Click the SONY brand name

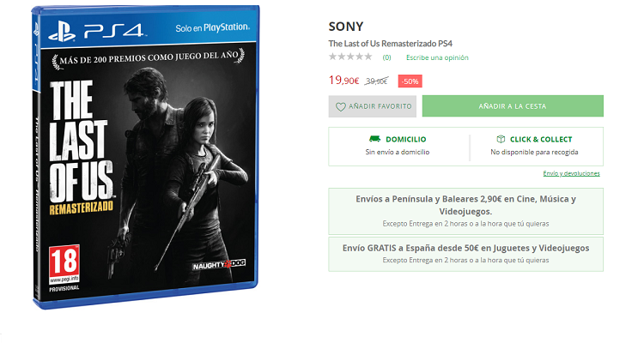point(346,27)
